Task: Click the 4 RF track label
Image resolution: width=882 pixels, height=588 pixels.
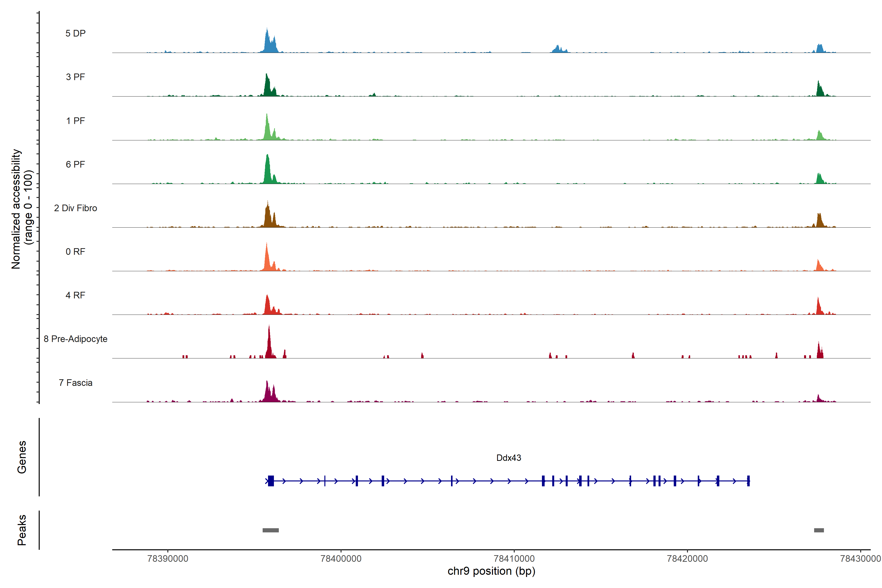Action: coord(75,295)
